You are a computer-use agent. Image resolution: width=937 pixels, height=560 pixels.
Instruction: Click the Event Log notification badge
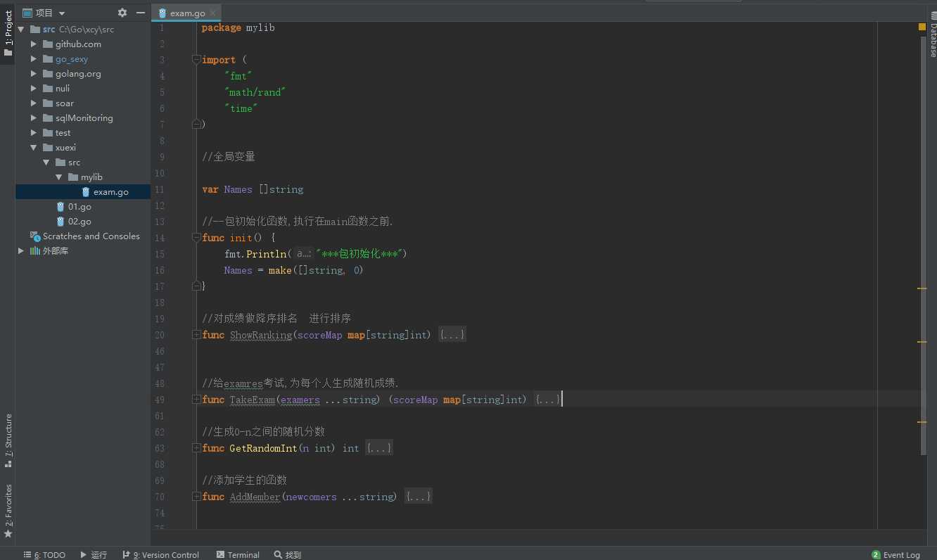[876, 554]
